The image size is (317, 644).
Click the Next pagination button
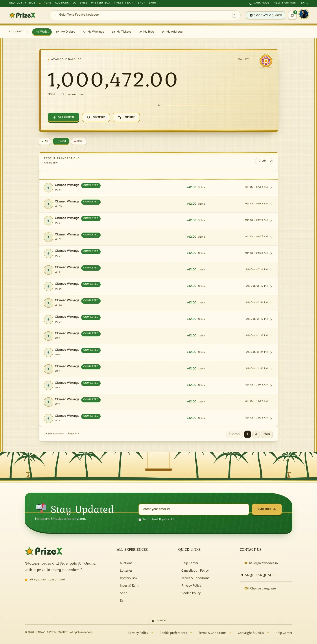[x=267, y=434]
